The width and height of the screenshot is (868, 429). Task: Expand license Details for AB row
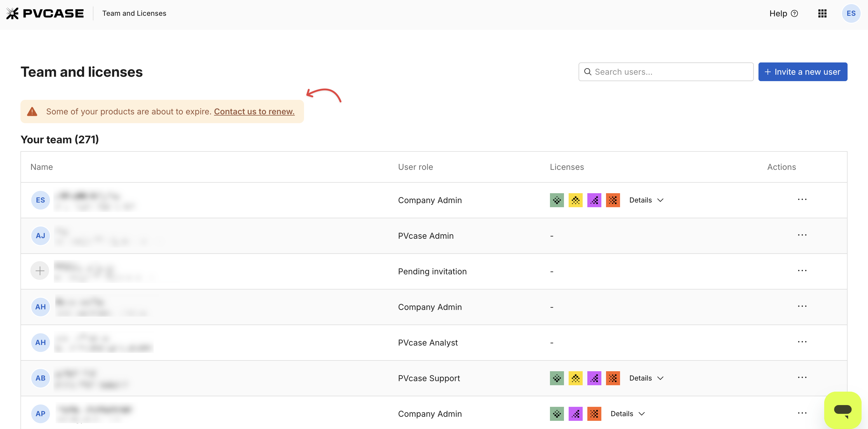646,378
